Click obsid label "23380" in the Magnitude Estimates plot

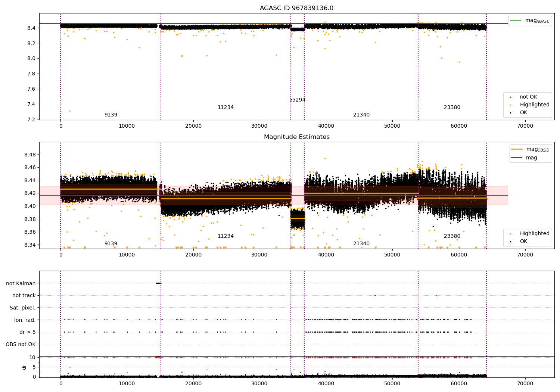pyautogui.click(x=452, y=236)
